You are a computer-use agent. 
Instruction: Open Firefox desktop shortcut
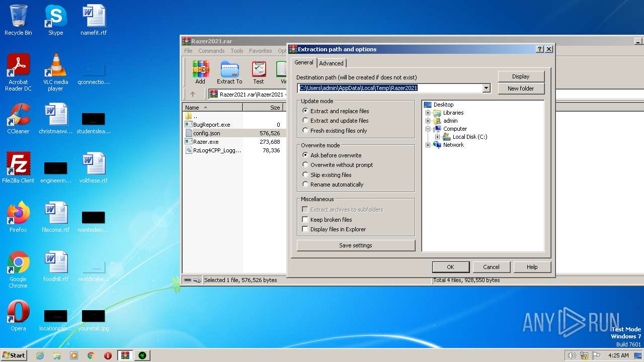(x=18, y=217)
